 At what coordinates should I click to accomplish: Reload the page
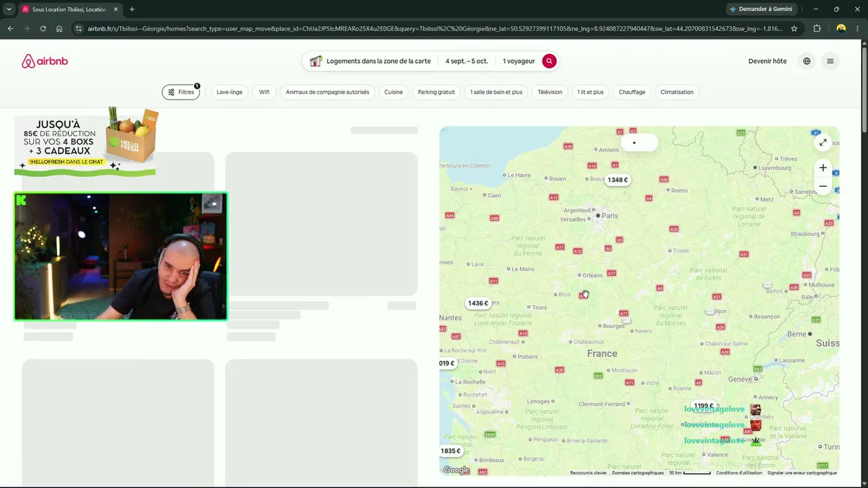[x=43, y=28]
